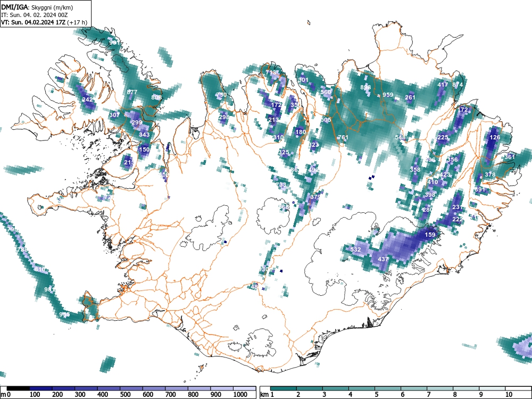Click the 307 map value

pyautogui.click(x=114, y=115)
